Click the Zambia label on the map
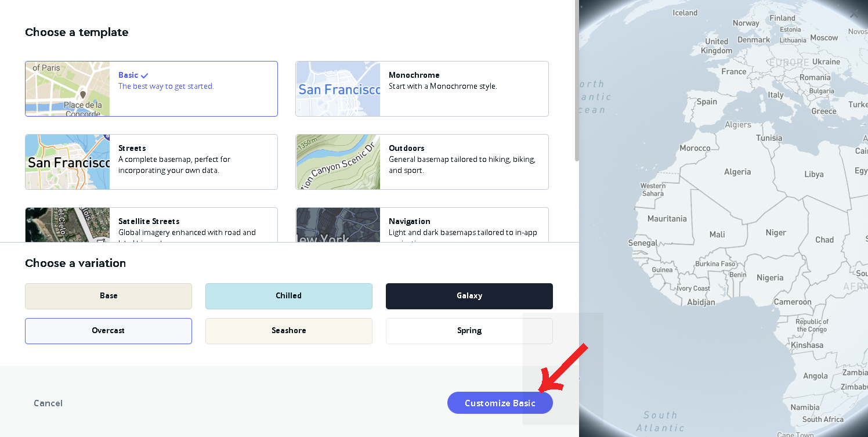 point(855,373)
